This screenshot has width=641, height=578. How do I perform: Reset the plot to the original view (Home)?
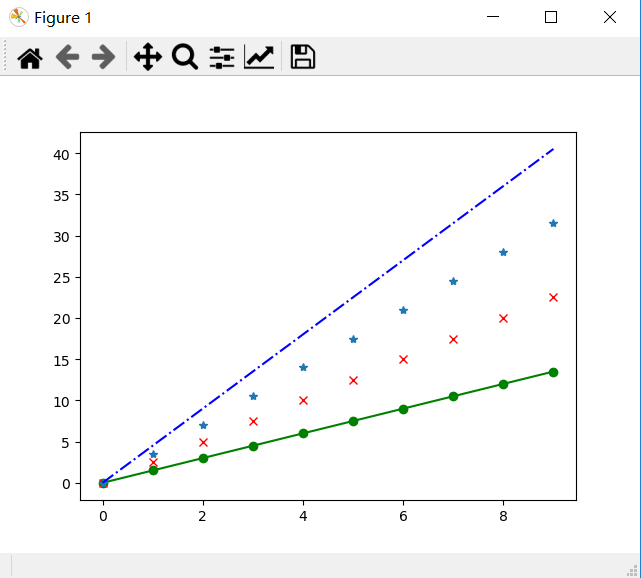coord(30,58)
